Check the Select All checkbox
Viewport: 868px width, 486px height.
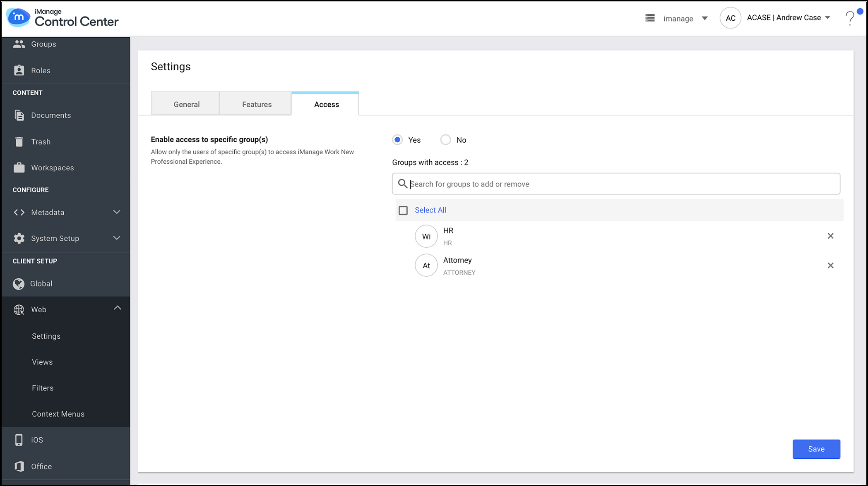tap(403, 211)
